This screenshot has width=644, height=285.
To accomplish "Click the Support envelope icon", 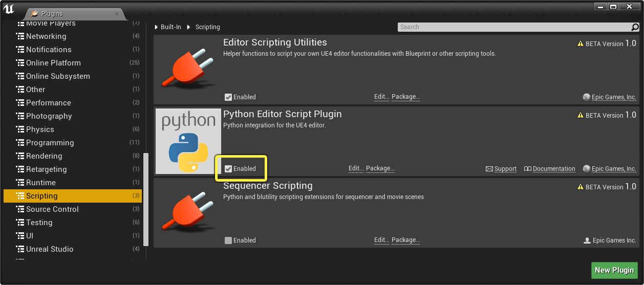I will [x=489, y=169].
